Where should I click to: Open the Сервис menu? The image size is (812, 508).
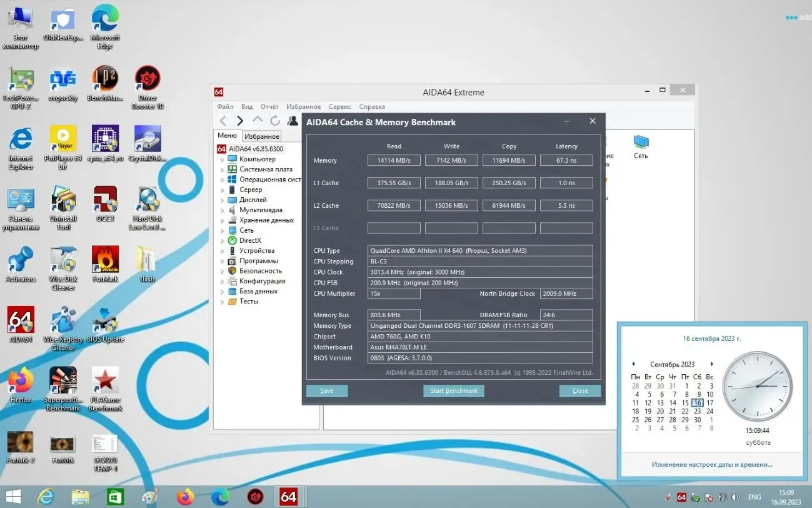pyautogui.click(x=339, y=106)
